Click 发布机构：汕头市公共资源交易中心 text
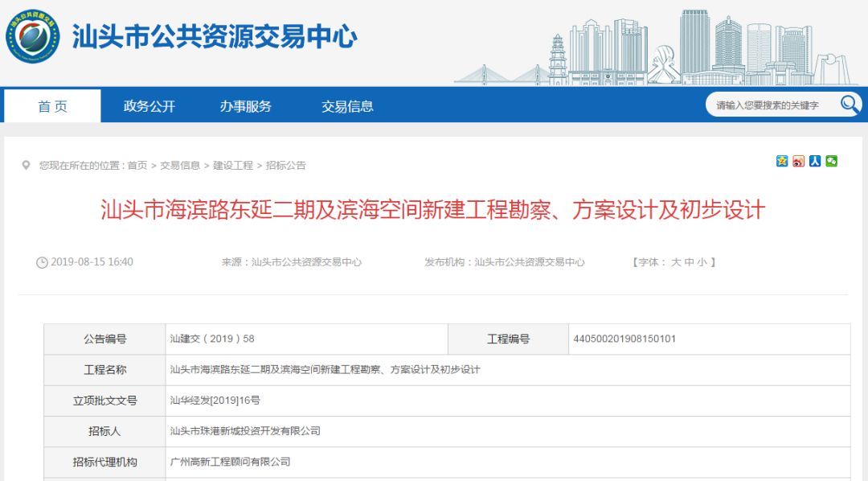The image size is (868, 481). tap(504, 262)
